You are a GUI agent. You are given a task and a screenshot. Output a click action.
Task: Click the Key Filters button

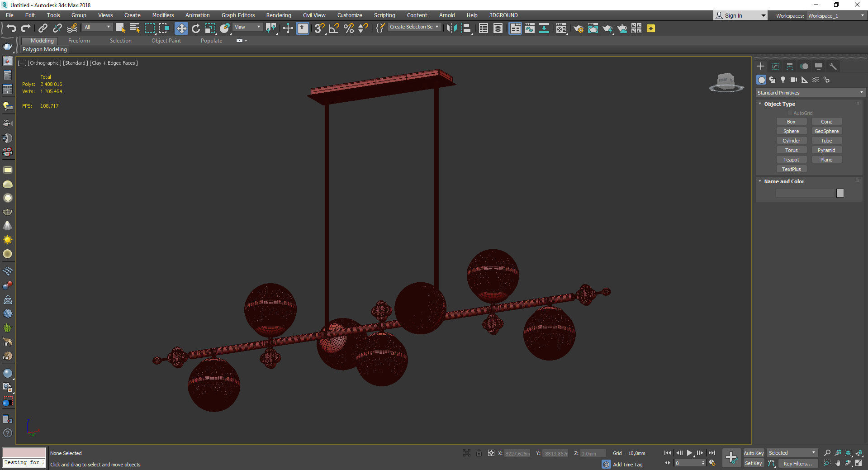[797, 464]
